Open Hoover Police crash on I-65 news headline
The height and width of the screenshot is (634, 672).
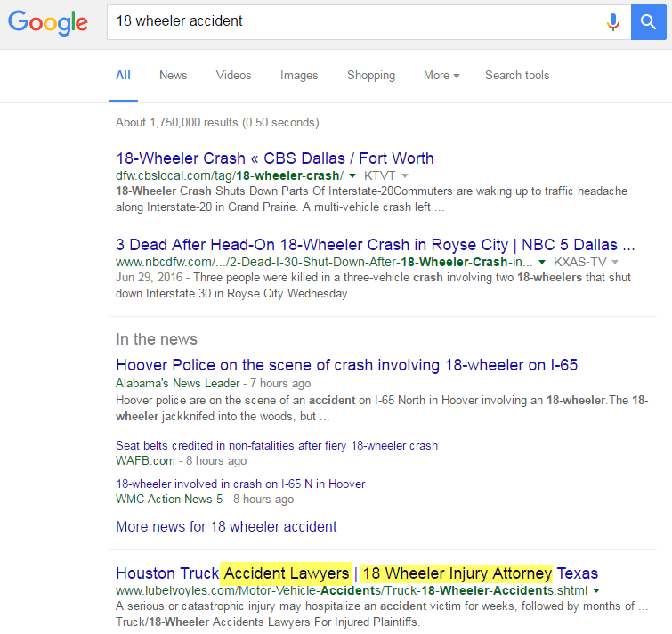tap(347, 365)
